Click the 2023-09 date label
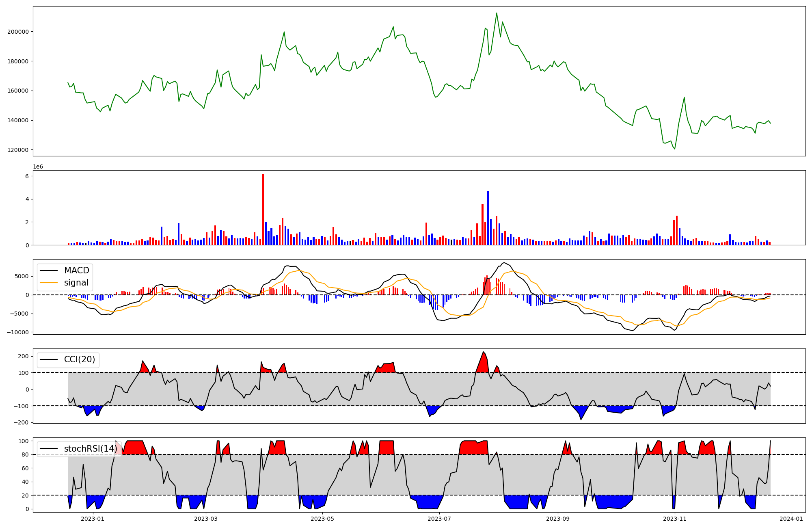The height and width of the screenshot is (528, 812). point(557,519)
